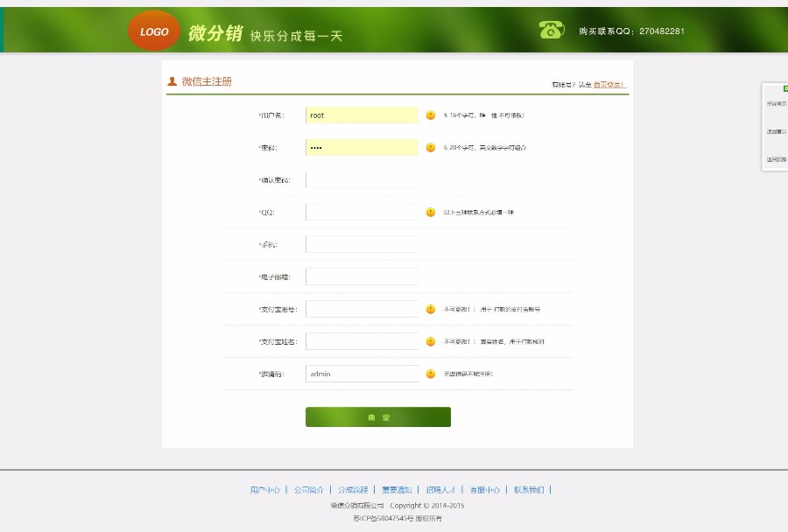Click the warning icon next to the username field

(429, 115)
